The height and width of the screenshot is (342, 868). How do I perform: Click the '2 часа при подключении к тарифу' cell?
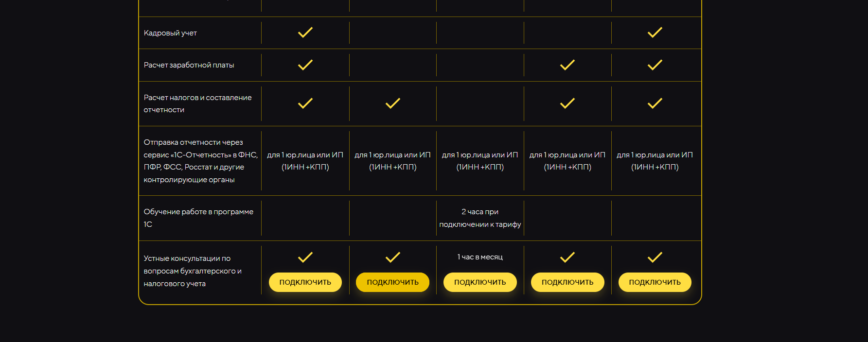tap(480, 218)
